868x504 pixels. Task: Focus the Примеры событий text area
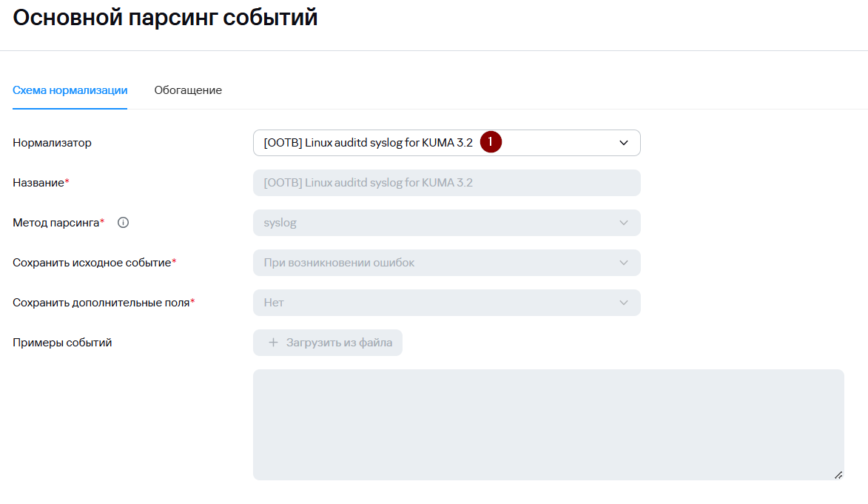pyautogui.click(x=548, y=424)
